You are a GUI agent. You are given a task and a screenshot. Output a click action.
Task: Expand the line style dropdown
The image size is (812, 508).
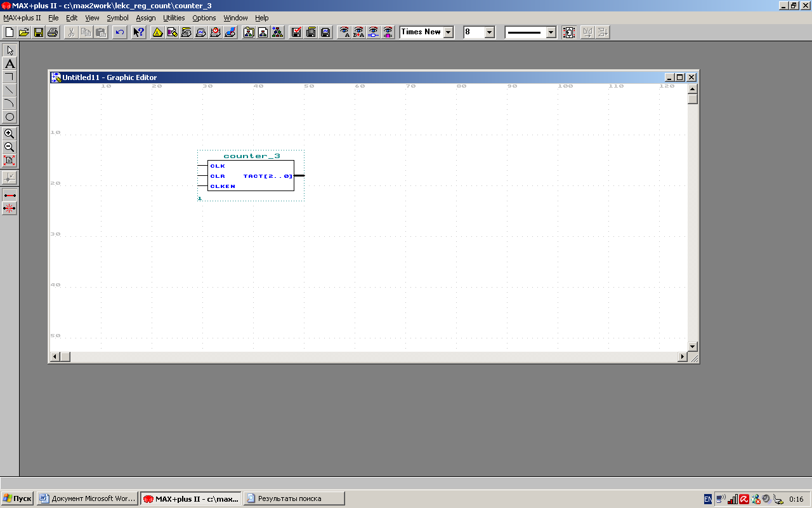tap(551, 32)
